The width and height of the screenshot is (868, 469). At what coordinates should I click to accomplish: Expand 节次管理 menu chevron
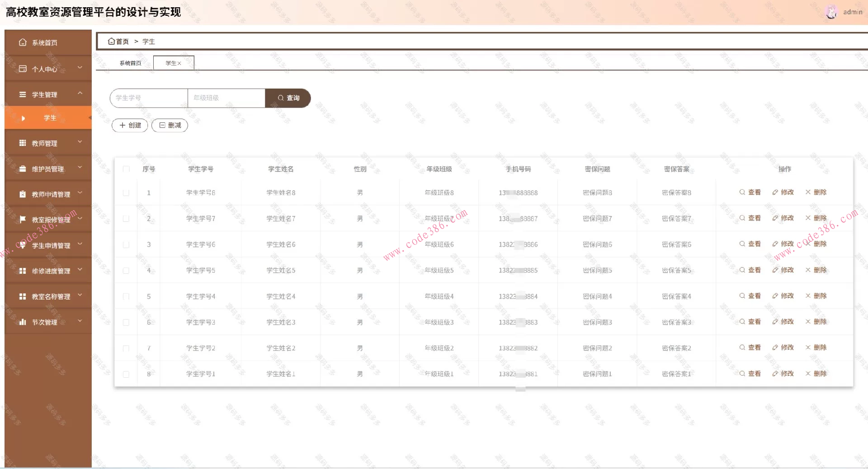[x=80, y=321]
